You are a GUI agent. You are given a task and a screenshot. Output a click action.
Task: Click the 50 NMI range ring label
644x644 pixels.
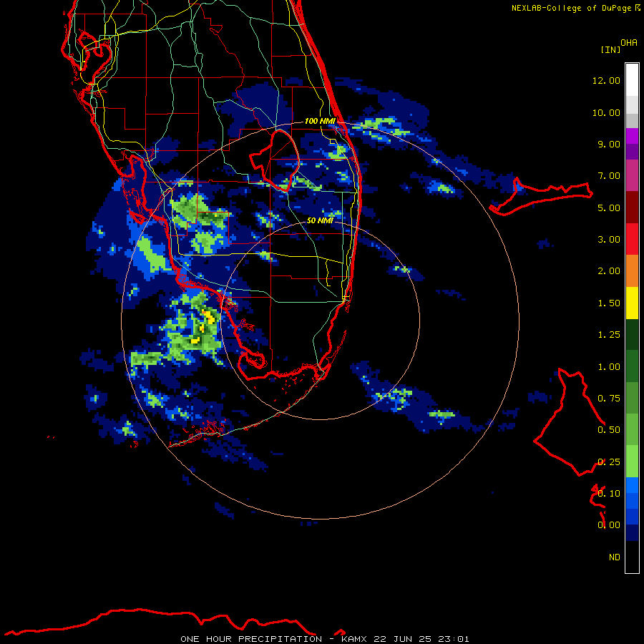(320, 220)
